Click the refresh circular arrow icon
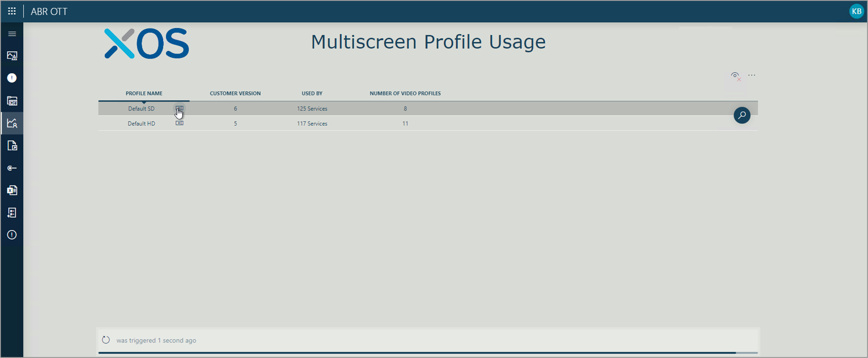868x358 pixels. click(x=106, y=340)
